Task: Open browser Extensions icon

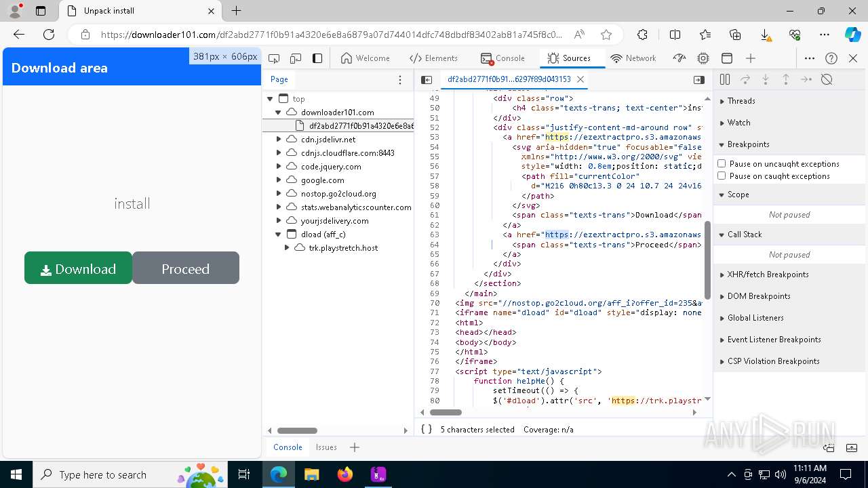Action: click(642, 35)
